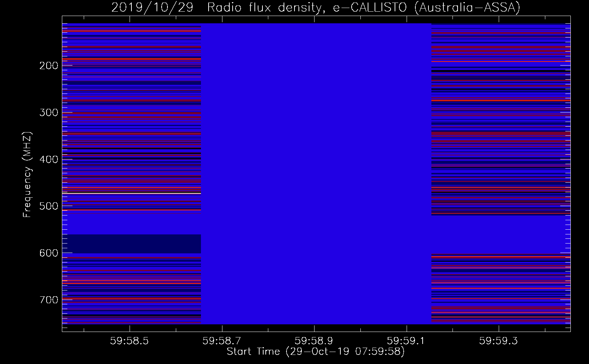The height and width of the screenshot is (364, 589).
Task: Click the plot title '2019/10/29 Radio flux density, e-CALLISTO (Australia-ASSA)'
Action: 316,7
